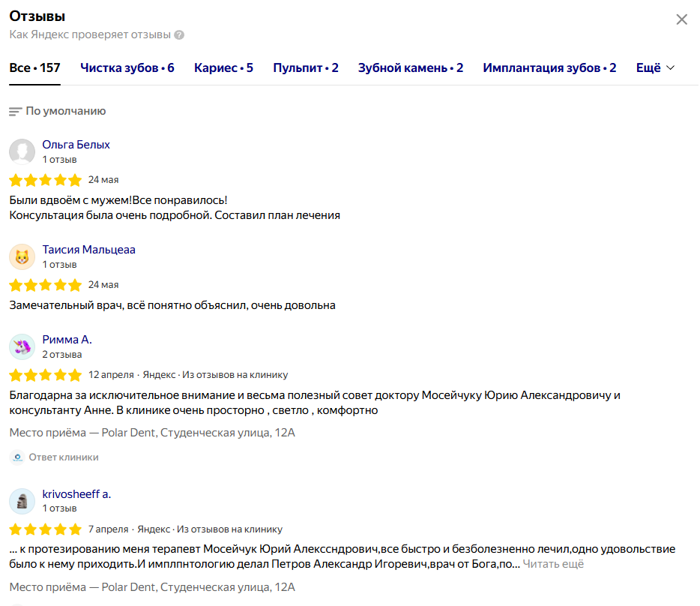Select the Пульпит tab
The image size is (700, 606).
306,68
